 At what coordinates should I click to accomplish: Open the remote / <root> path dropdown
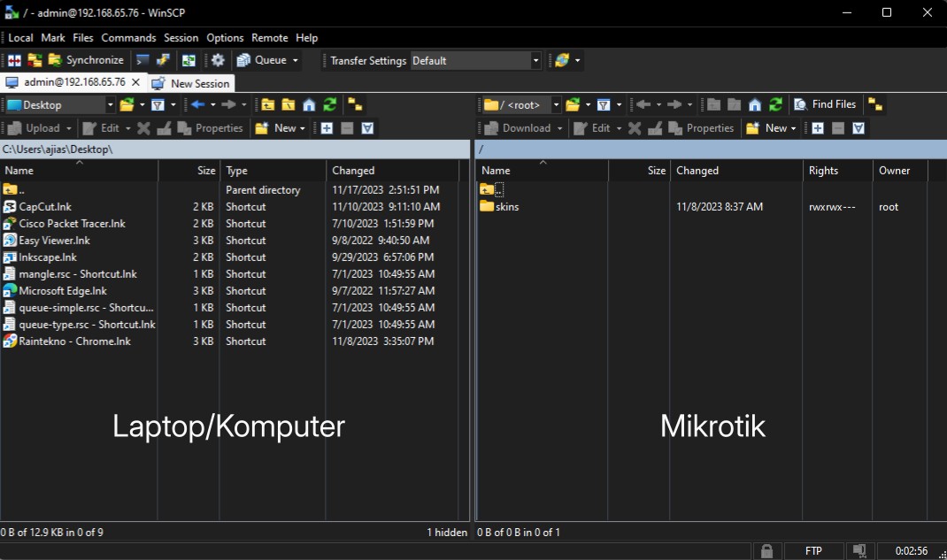point(556,104)
